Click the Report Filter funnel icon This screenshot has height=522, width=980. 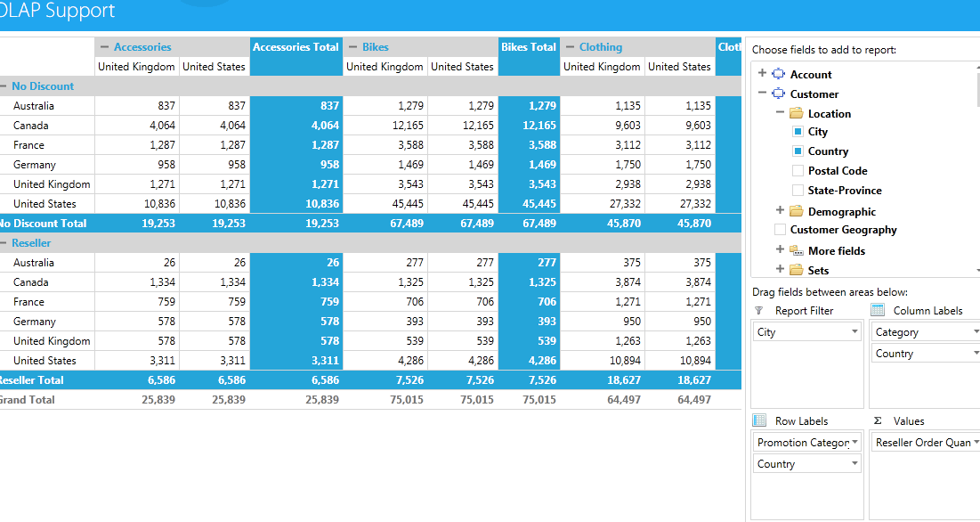(758, 310)
